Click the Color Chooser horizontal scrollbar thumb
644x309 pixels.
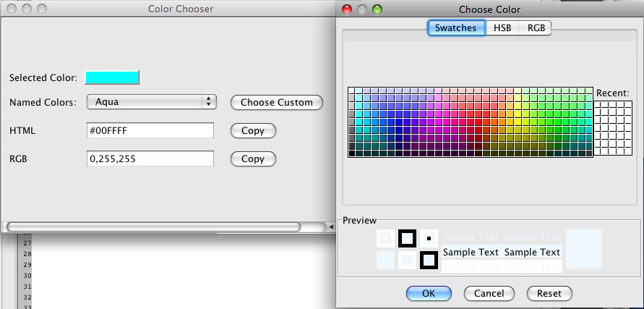(154, 227)
